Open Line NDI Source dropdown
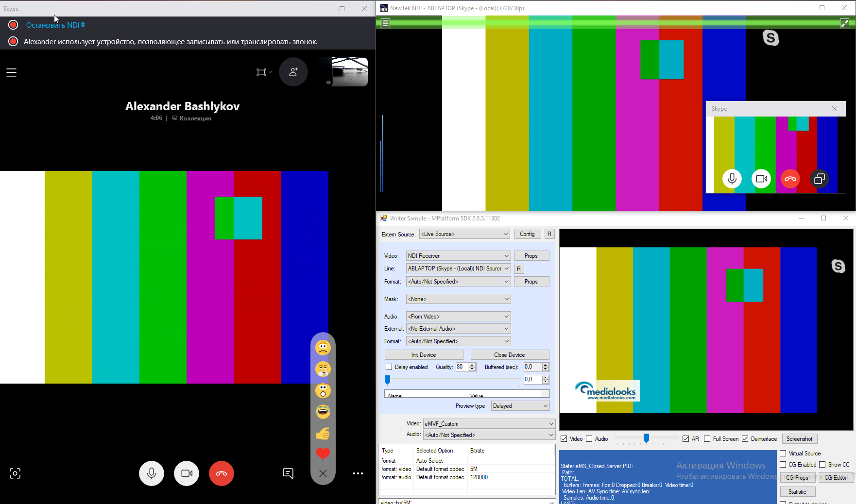The height and width of the screenshot is (504, 856). [x=458, y=269]
